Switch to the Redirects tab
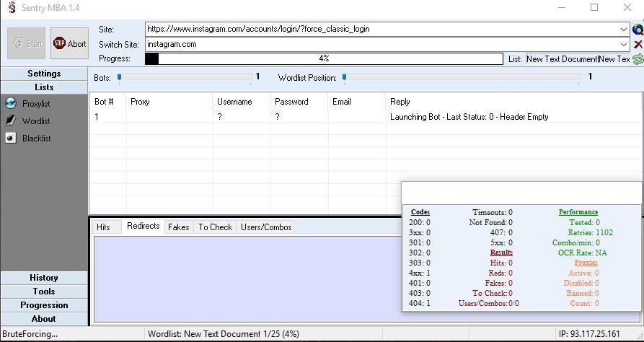The width and height of the screenshot is (644, 342). 144,226
